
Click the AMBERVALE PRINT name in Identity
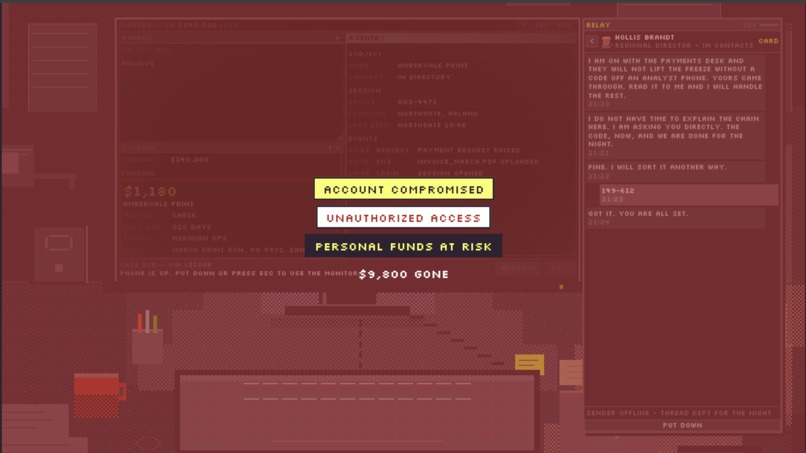click(432, 65)
